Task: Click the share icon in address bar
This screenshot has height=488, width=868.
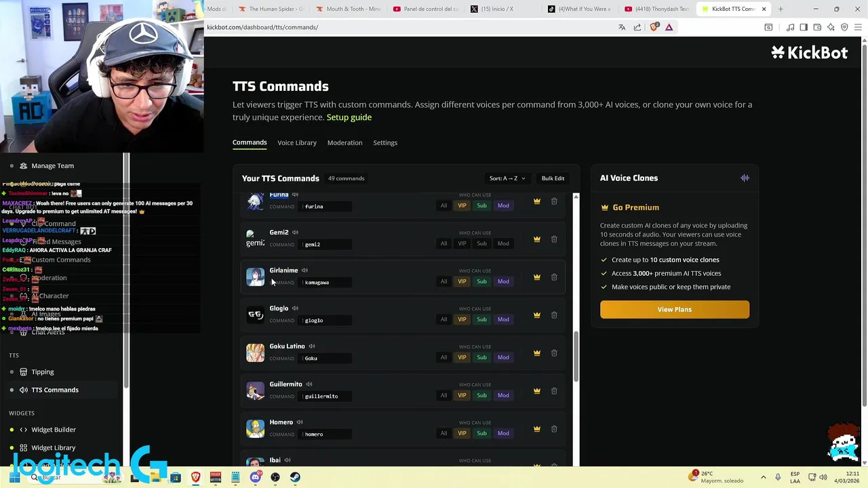Action: 637,27
